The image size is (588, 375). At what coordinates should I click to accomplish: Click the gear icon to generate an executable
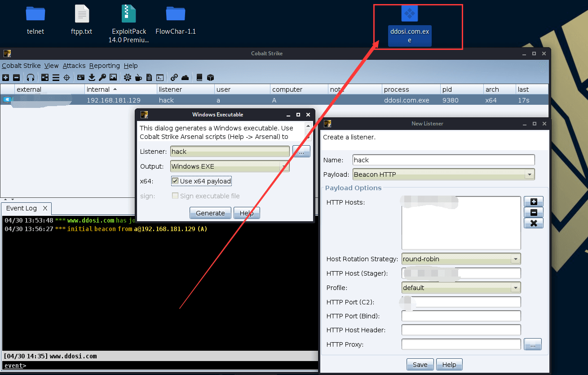point(128,77)
